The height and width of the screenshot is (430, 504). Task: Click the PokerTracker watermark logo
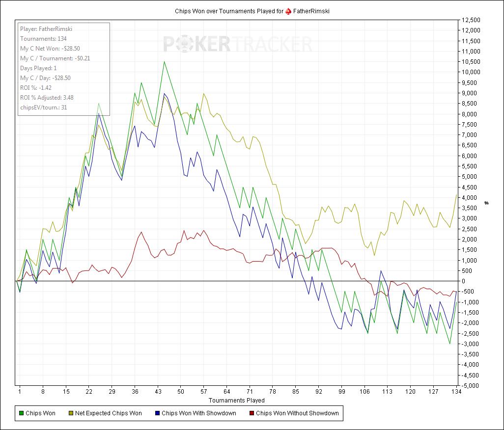click(x=237, y=44)
